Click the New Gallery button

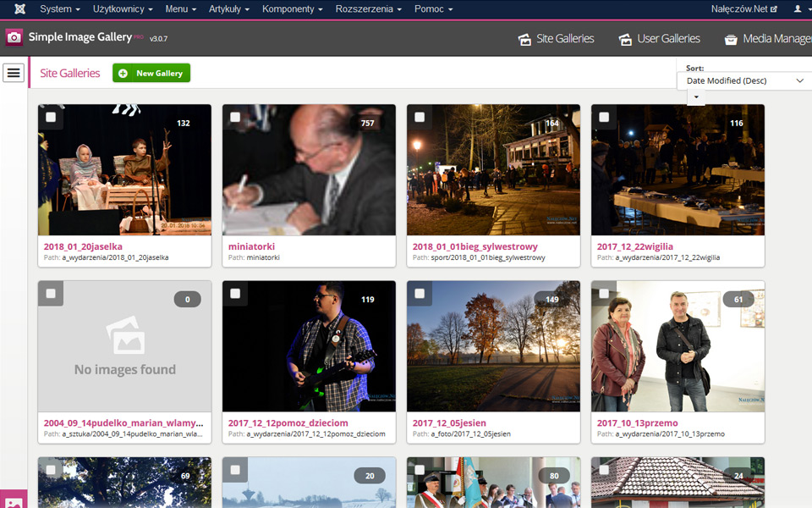(151, 73)
